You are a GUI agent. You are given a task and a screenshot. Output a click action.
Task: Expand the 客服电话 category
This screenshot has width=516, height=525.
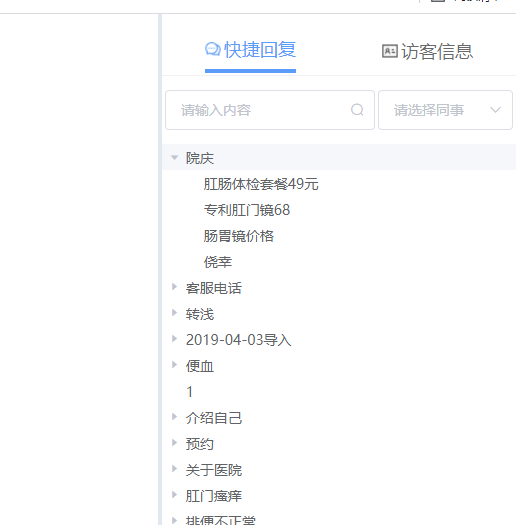[x=174, y=287]
